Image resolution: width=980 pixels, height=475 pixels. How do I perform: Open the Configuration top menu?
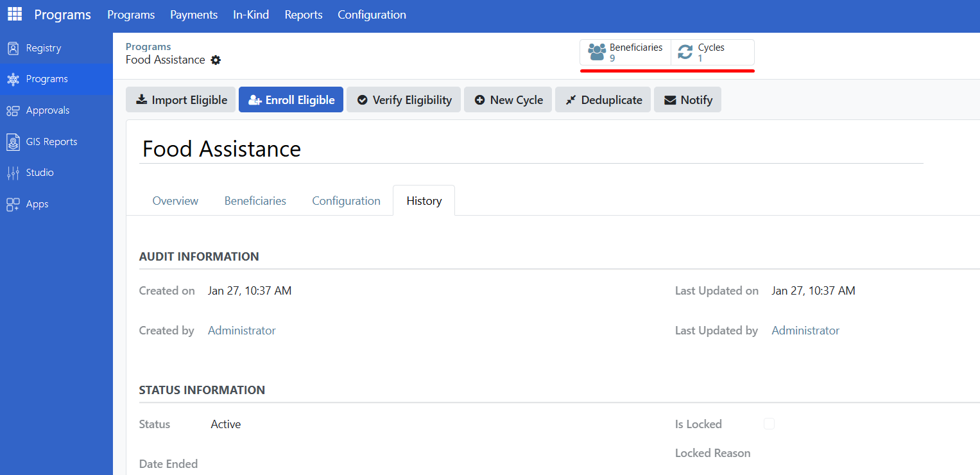(x=372, y=15)
